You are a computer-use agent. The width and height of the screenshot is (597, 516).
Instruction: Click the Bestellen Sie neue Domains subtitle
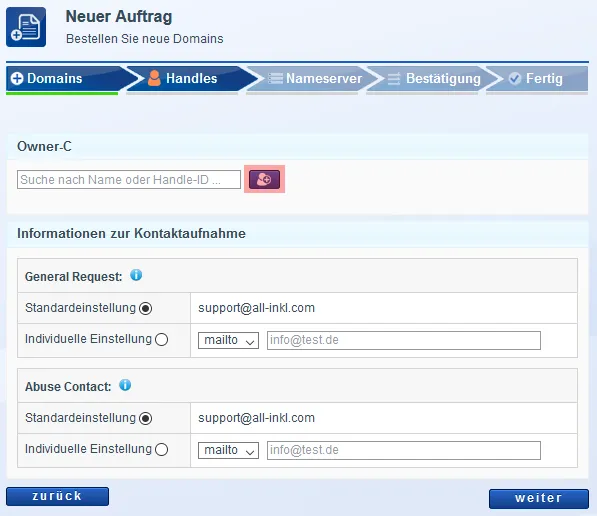coord(145,38)
